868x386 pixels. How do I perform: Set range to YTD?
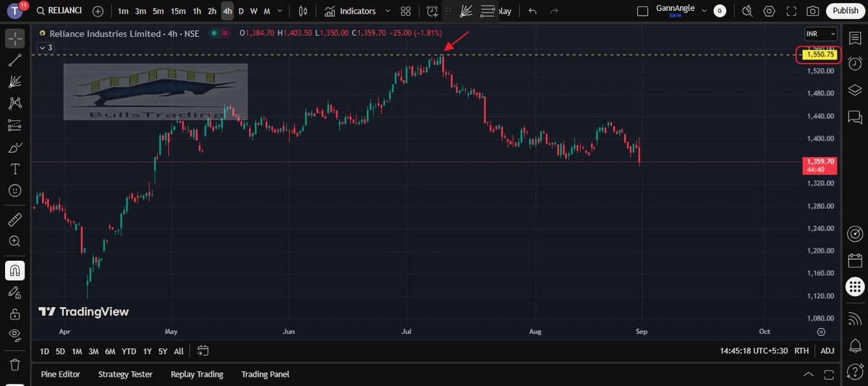coord(129,351)
